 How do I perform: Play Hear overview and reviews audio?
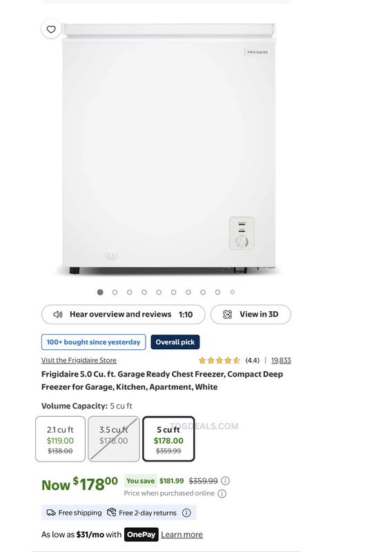pos(124,315)
